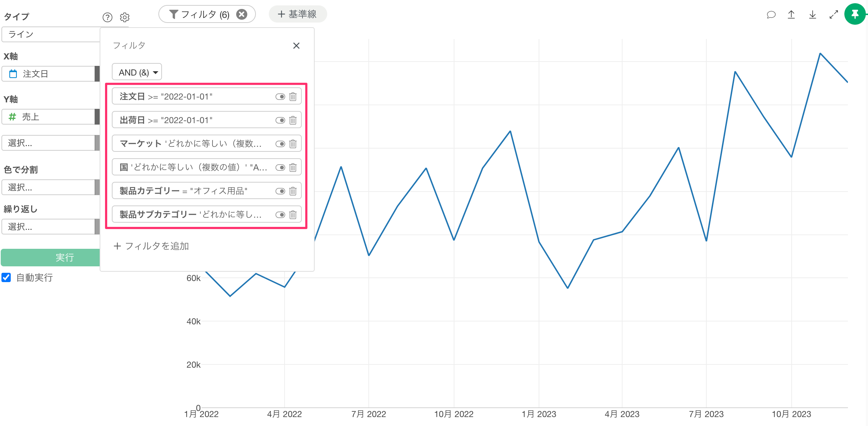The height and width of the screenshot is (426, 868).
Task: Click the download arrow icon
Action: 812,15
